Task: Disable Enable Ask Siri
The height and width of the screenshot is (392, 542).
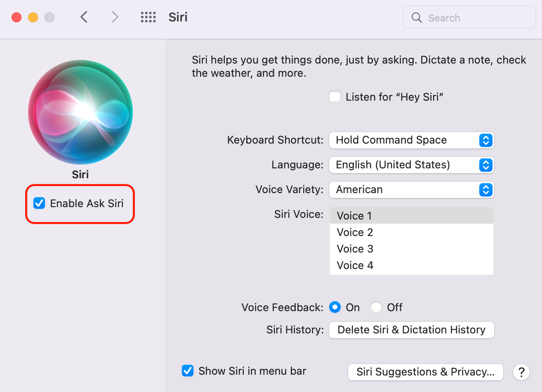Action: pos(39,203)
